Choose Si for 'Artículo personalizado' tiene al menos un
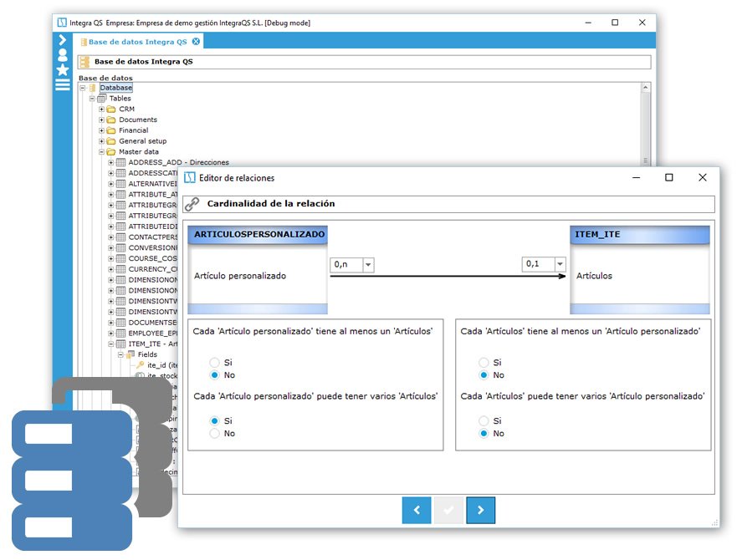 click(x=215, y=363)
